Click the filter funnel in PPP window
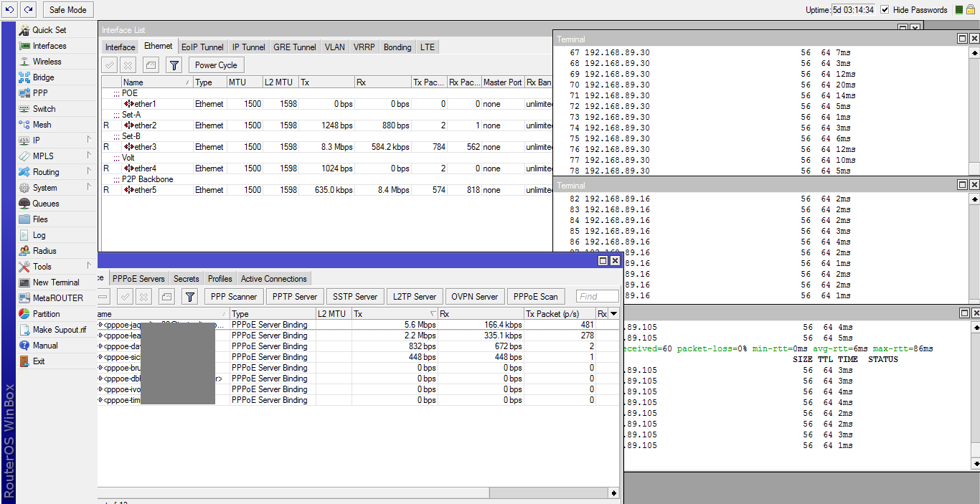This screenshot has height=504, width=980. coord(189,297)
